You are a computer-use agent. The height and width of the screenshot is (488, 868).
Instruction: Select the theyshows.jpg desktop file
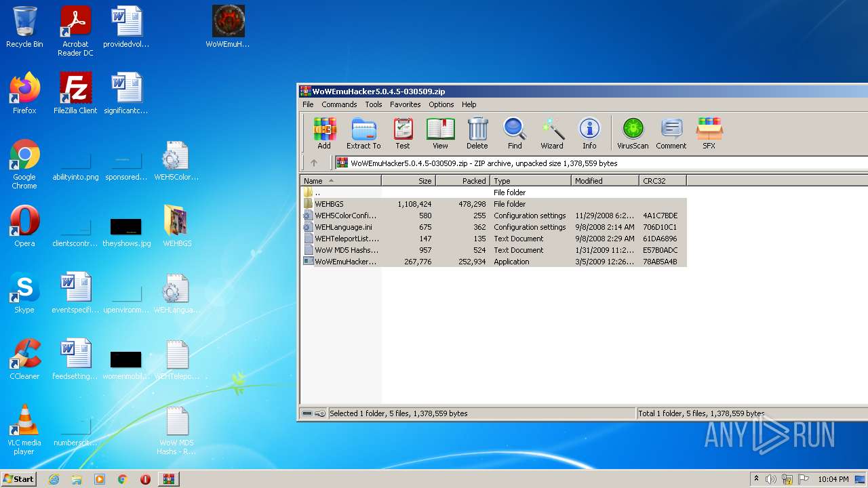click(126, 232)
